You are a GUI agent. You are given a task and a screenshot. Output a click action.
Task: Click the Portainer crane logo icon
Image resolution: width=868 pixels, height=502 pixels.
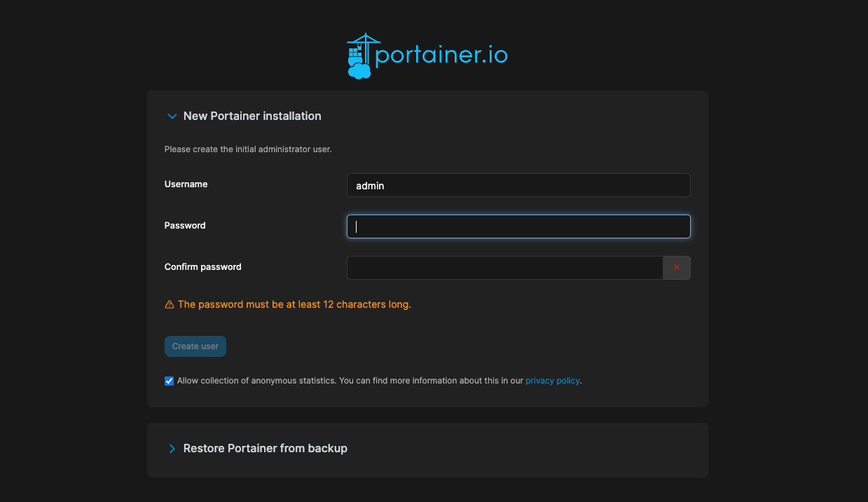359,56
